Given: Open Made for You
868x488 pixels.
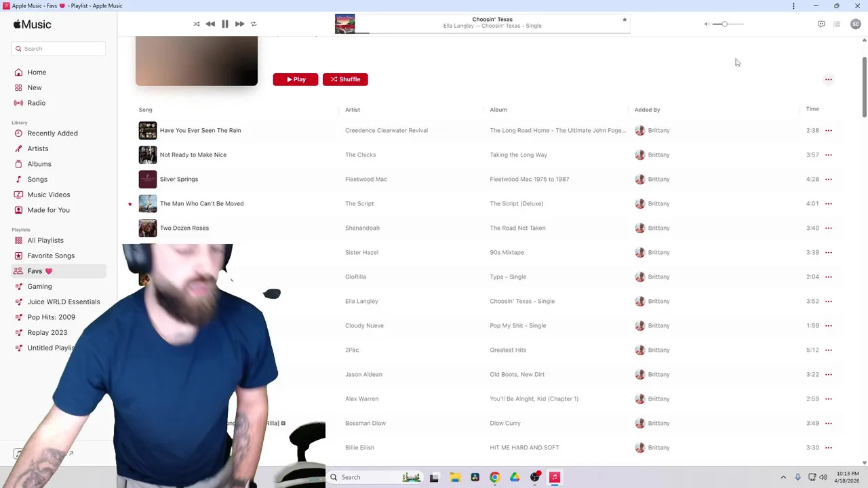Looking at the screenshot, I should click(x=49, y=210).
